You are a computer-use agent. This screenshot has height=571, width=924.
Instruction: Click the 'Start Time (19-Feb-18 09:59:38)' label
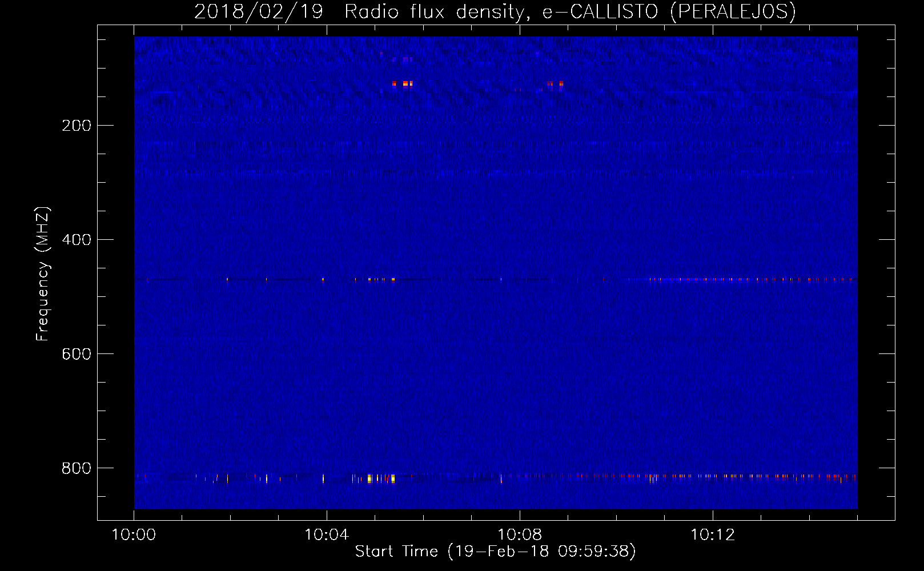click(495, 552)
